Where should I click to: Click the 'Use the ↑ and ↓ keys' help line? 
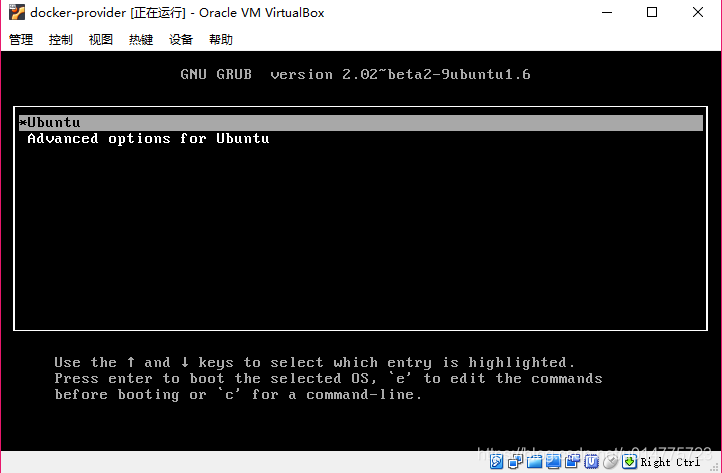pyautogui.click(x=314, y=362)
